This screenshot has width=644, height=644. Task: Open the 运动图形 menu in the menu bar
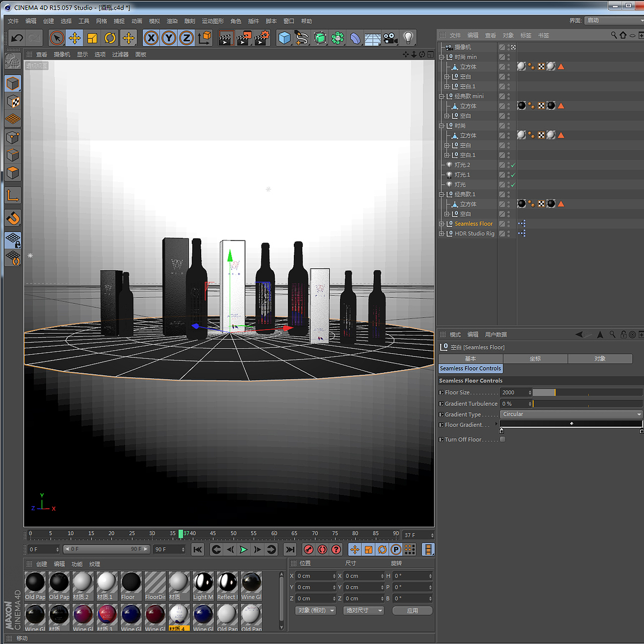(213, 21)
